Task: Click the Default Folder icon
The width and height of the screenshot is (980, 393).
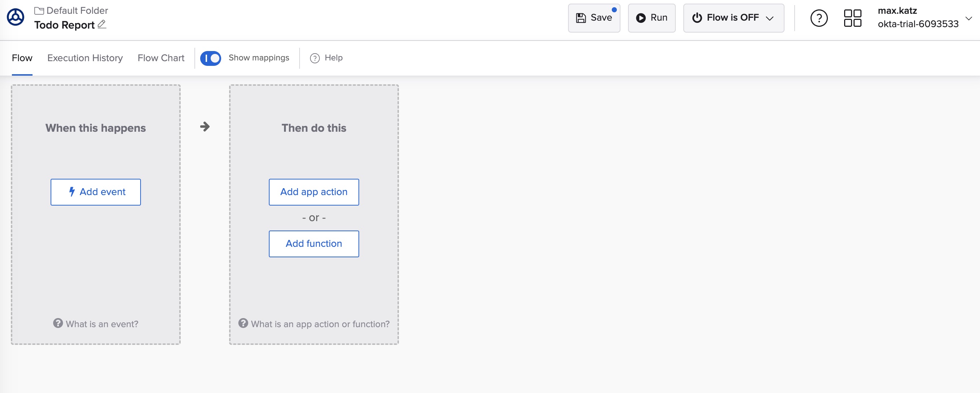Action: [39, 10]
